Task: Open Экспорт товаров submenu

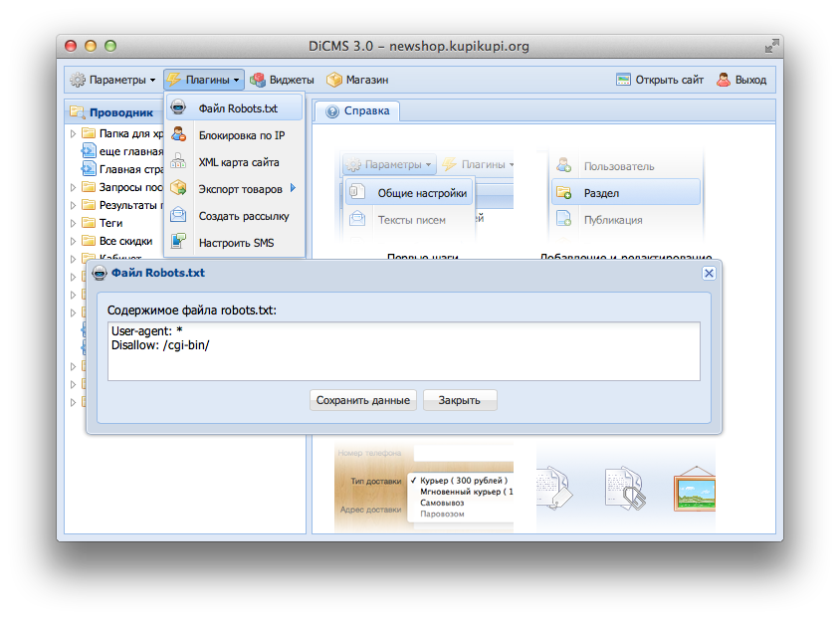Action: coord(235,189)
